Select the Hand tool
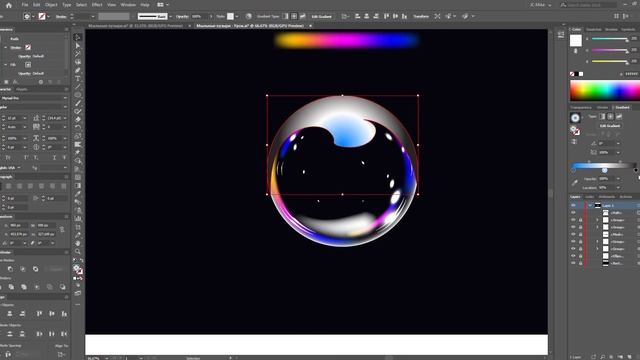 coord(78,243)
